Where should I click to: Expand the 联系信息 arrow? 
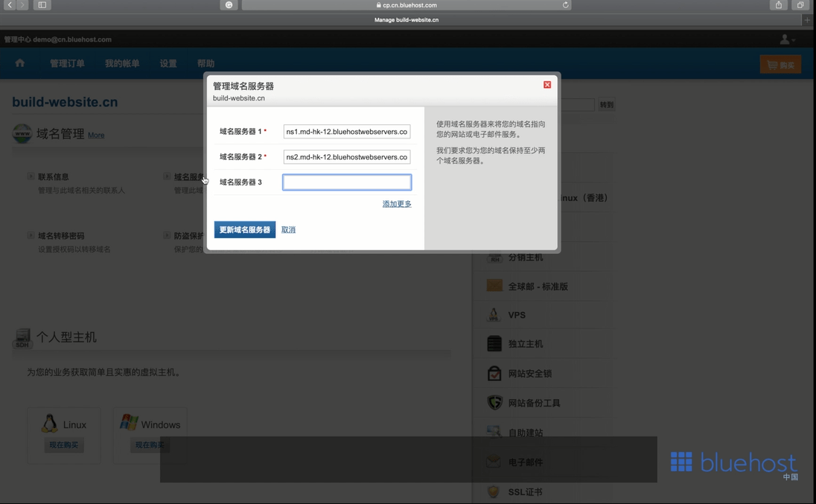31,176
